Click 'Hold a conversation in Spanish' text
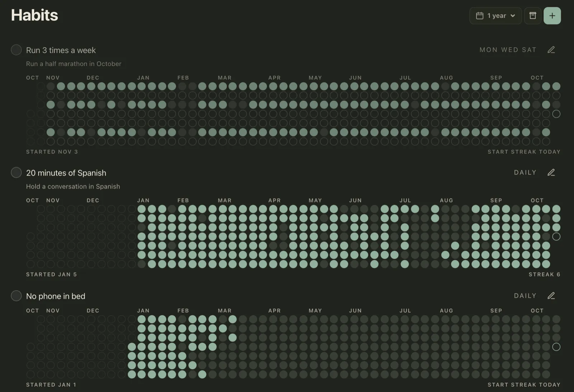Image resolution: width=574 pixels, height=392 pixels. click(73, 186)
